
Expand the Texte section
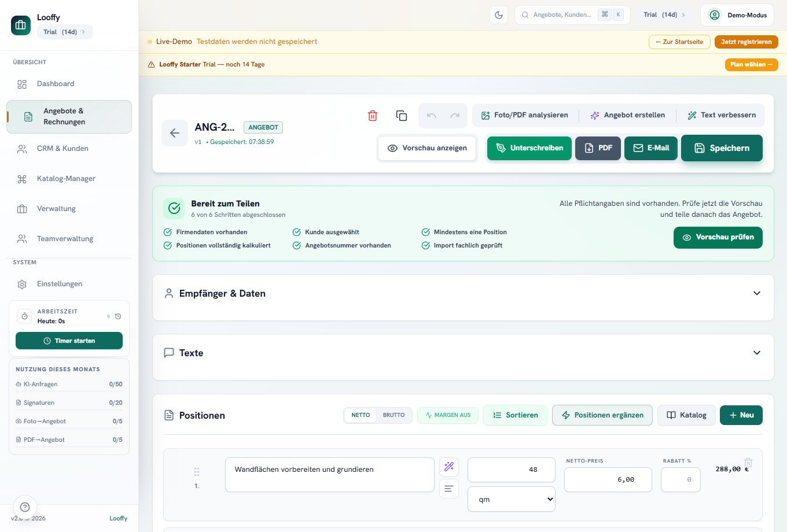point(463,353)
